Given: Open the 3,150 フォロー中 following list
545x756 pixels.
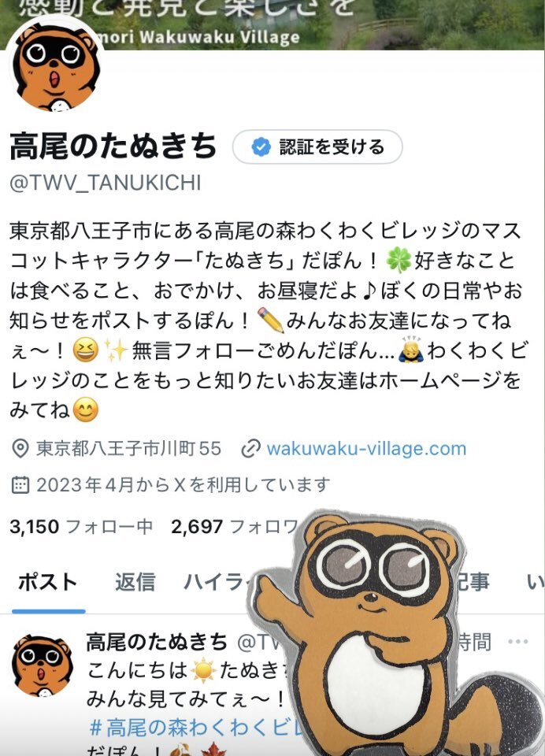Looking at the screenshot, I should tap(81, 527).
